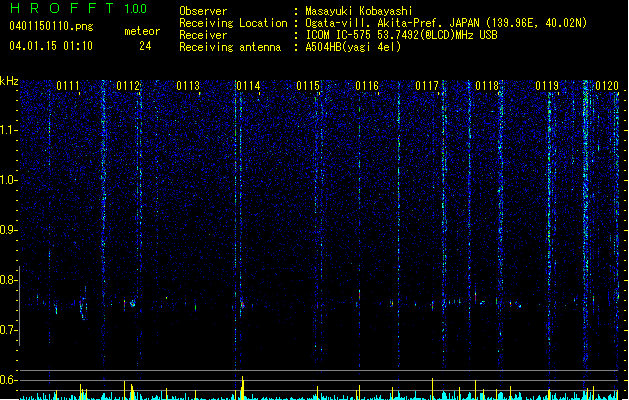Click the 0113 time marker

[188, 86]
